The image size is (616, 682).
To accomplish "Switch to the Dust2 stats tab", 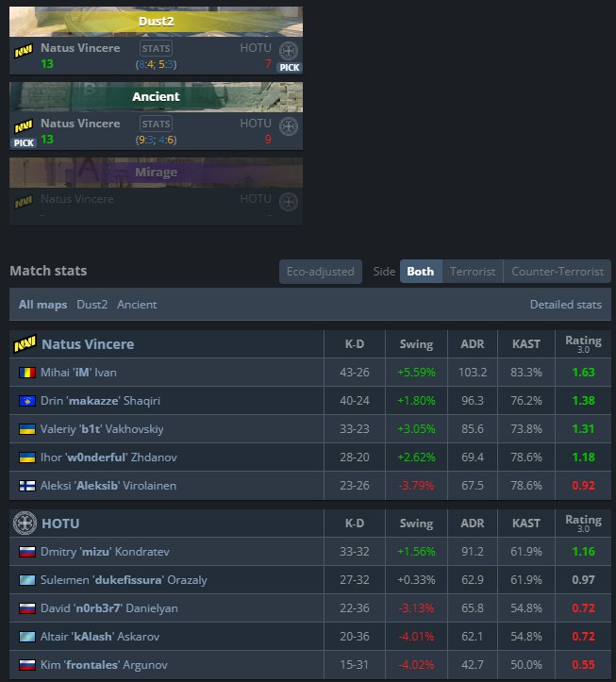I will (x=92, y=305).
